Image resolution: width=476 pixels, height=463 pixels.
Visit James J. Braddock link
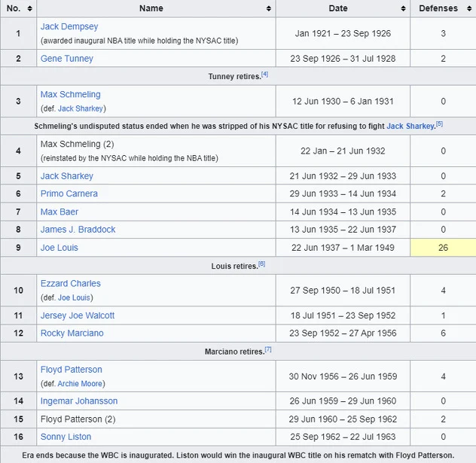point(78,230)
